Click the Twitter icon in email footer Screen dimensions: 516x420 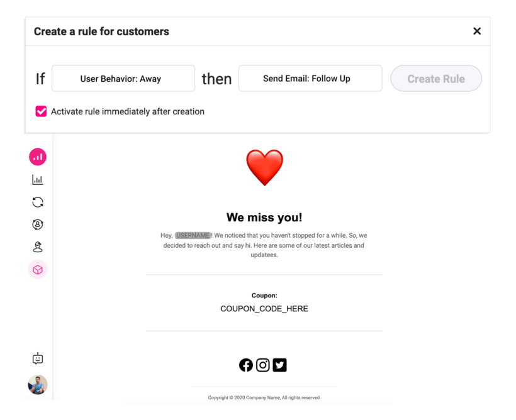pos(280,365)
